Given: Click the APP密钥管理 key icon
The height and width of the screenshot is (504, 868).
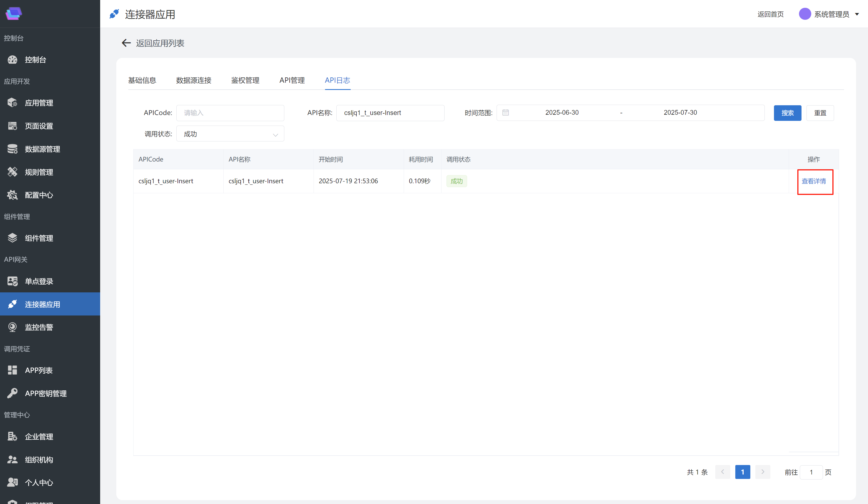Looking at the screenshot, I should tap(13, 393).
